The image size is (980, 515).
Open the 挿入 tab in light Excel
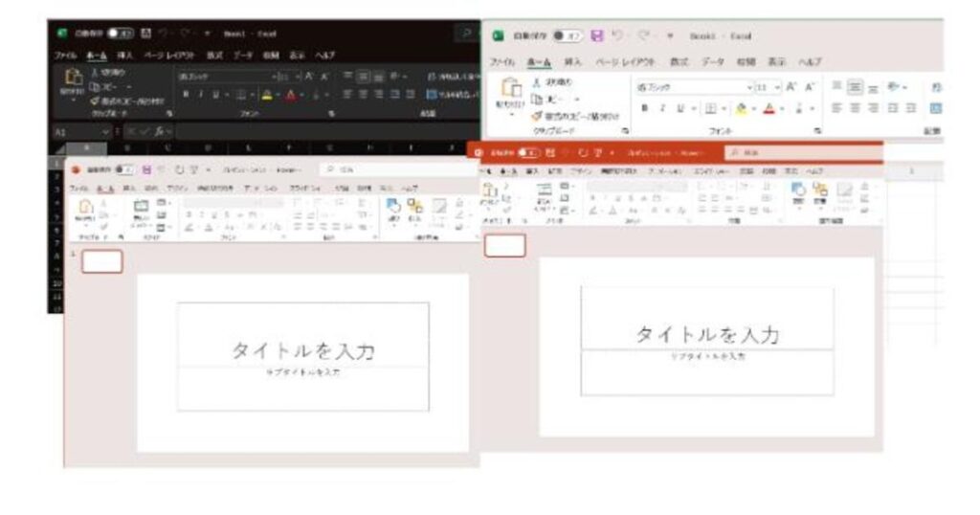[572, 62]
